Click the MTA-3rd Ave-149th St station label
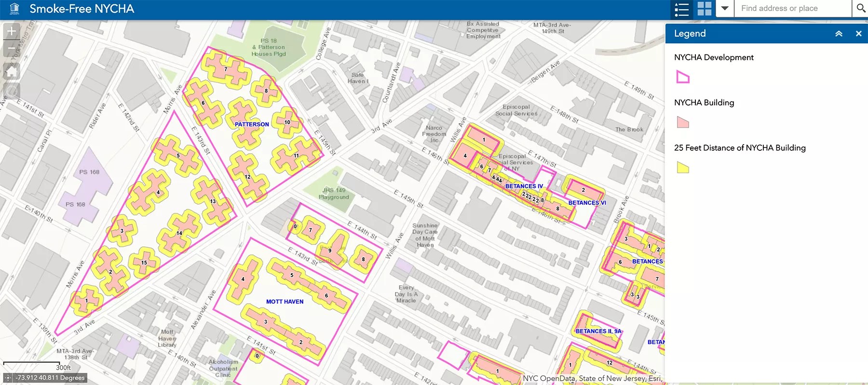This screenshot has height=385, width=868. [552, 28]
